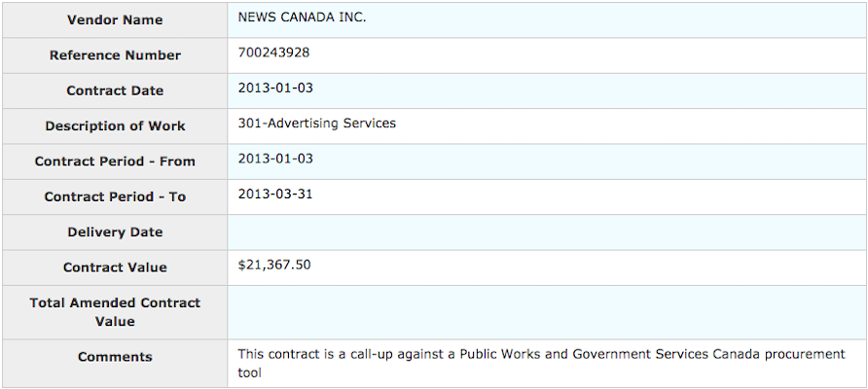Select the NEWS CANADA INC. vendor text

coord(302,18)
